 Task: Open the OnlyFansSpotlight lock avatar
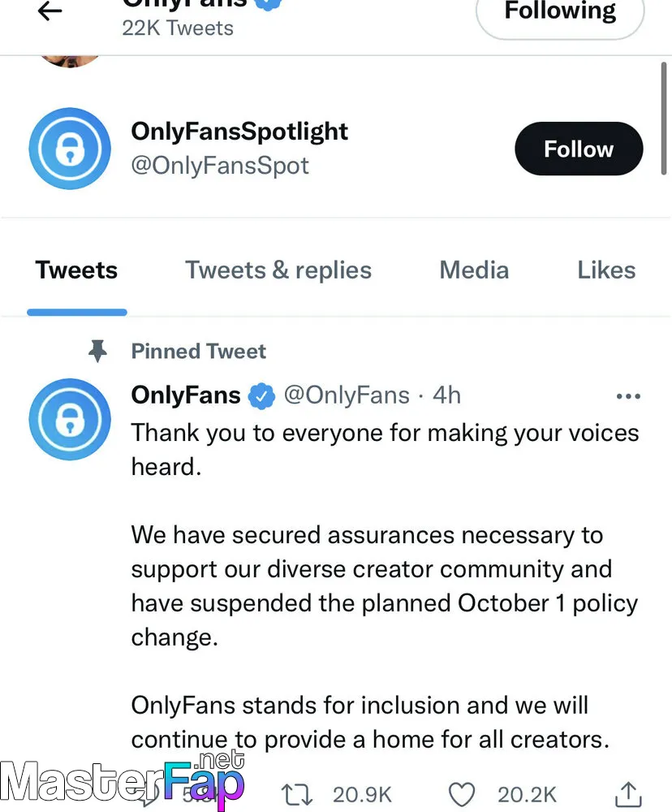pos(69,149)
